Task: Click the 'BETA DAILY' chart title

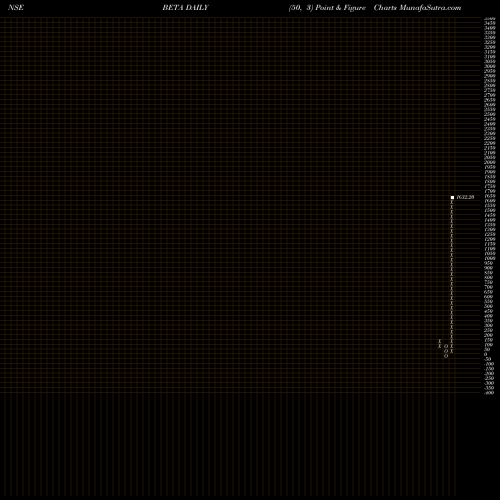Action: [x=185, y=8]
